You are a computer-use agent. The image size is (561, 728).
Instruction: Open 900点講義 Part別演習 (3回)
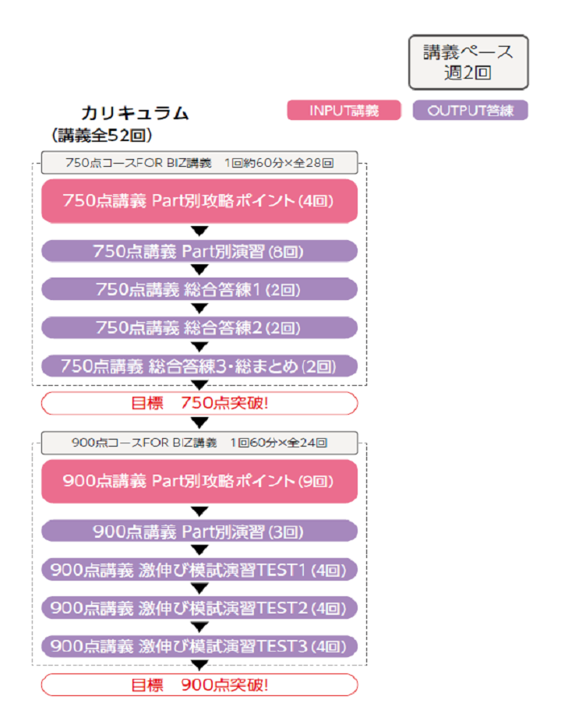[x=199, y=532]
